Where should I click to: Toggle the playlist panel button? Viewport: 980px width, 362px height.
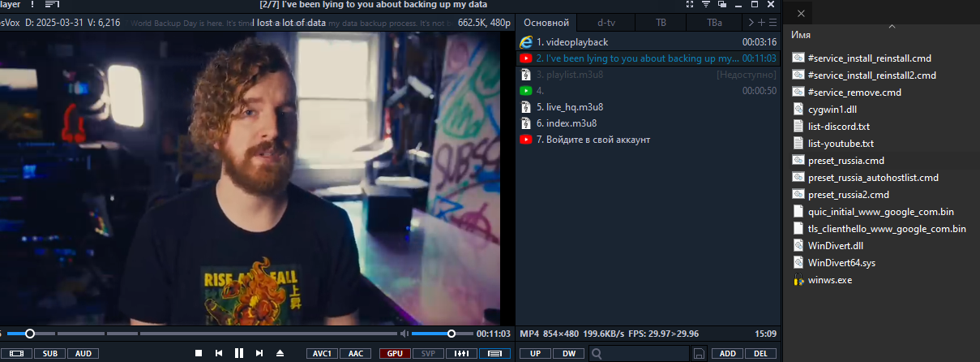pos(494,353)
